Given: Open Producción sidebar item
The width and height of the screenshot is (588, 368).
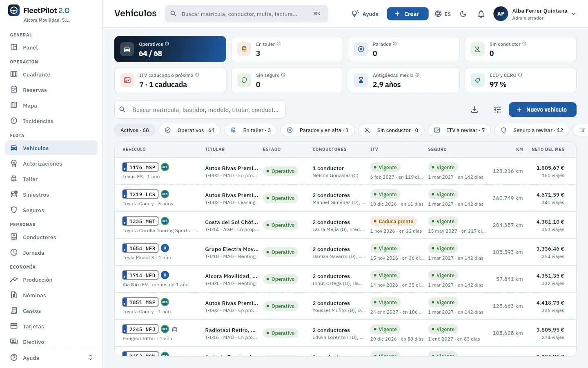Looking at the screenshot, I should pos(51,280).
